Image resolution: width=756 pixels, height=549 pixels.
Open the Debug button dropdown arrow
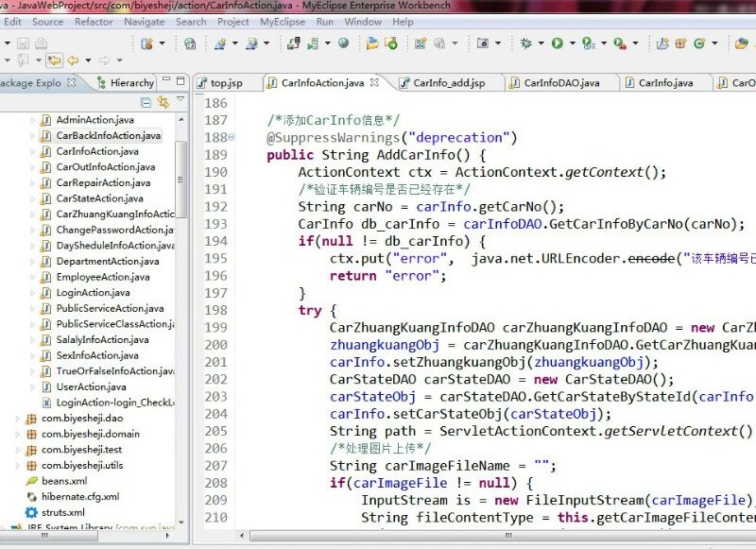[541, 43]
